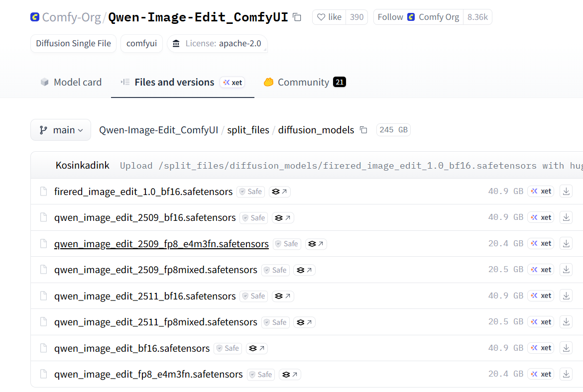Open firered_image_edit_1.0_bf16.safetensors file
Viewport: 583px width, 392px height.
(143, 192)
